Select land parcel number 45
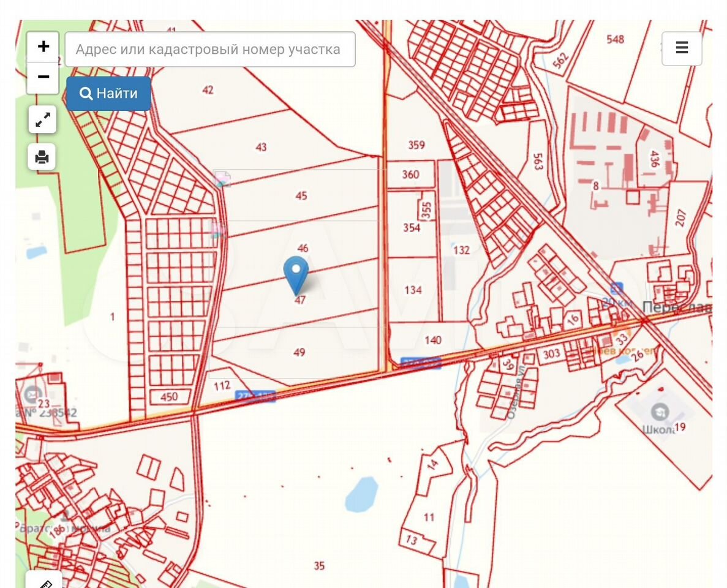Screen dimensions: 727x588 pyautogui.click(x=301, y=196)
